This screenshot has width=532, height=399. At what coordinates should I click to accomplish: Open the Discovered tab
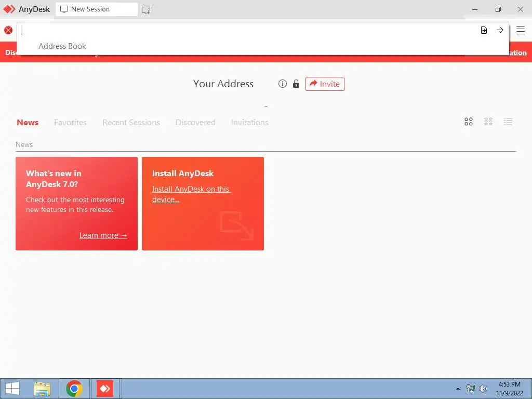195,122
